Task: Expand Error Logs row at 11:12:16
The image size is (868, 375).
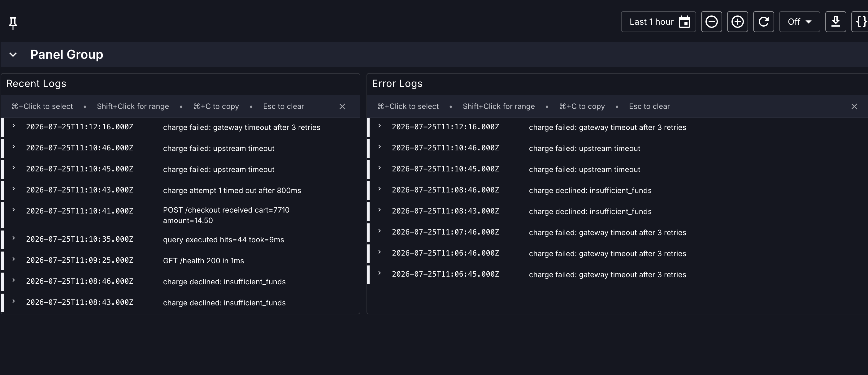Action: click(380, 126)
